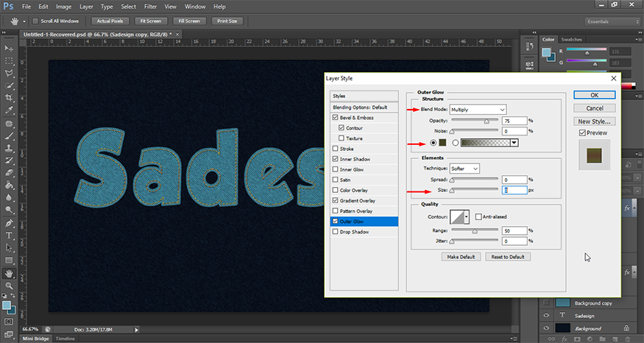This screenshot has height=343, width=644.
Task: Select the Lasso tool
Action: [x=9, y=73]
